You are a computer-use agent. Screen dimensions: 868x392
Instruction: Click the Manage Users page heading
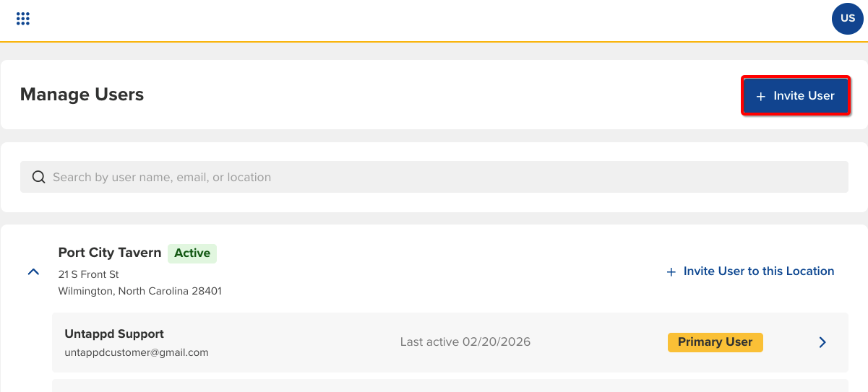pyautogui.click(x=82, y=95)
